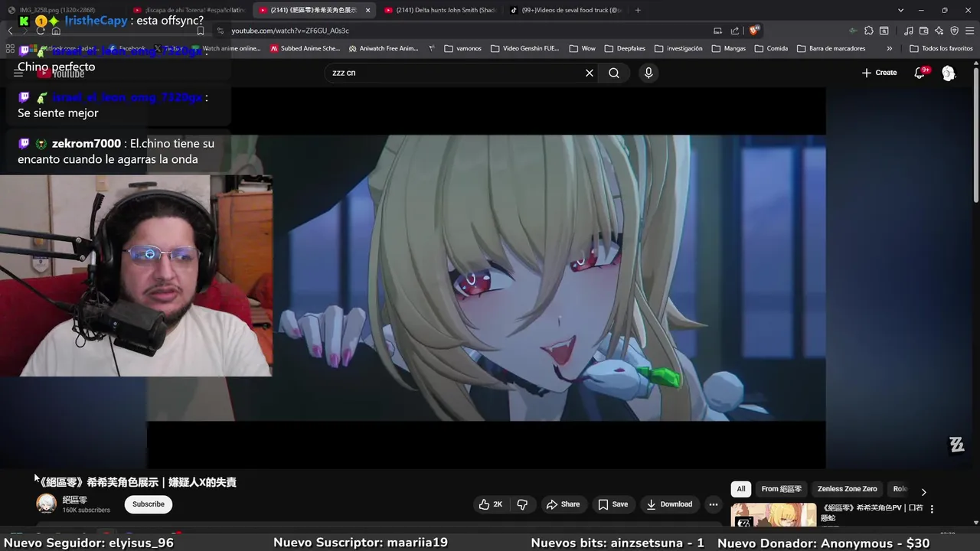The width and height of the screenshot is (980, 551).
Task: Save the video to a playlist
Action: click(613, 504)
